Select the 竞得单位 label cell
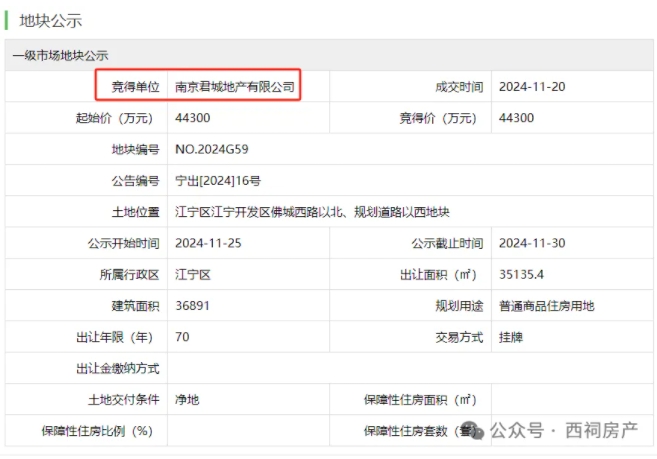Viewport: 657px width, 459px height. click(133, 87)
